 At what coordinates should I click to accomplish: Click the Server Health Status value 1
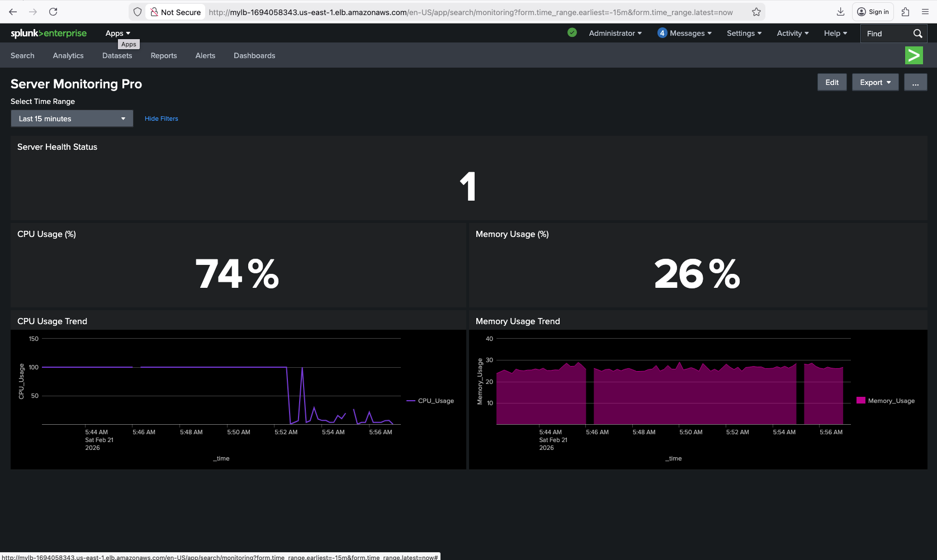pos(468,186)
